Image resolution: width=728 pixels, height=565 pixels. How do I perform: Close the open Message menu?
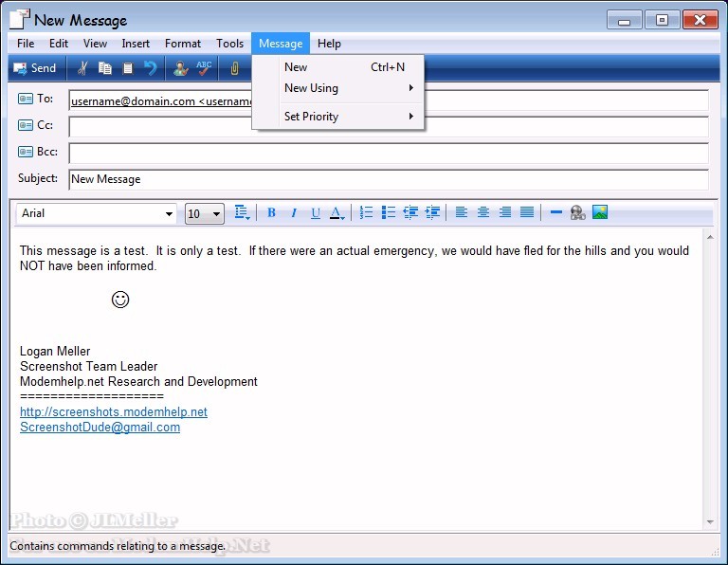click(281, 44)
